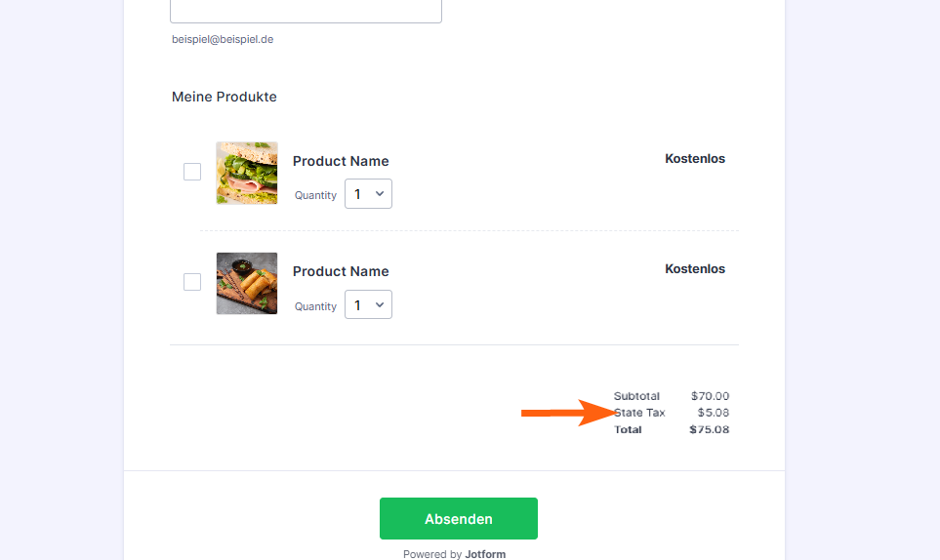Click the Kostenlos price of the sandwich

click(695, 158)
